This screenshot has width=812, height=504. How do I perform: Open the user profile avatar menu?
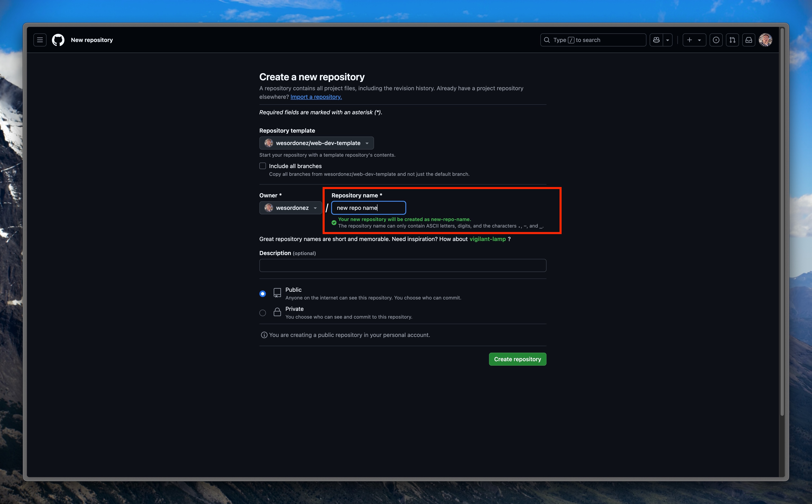tap(765, 40)
